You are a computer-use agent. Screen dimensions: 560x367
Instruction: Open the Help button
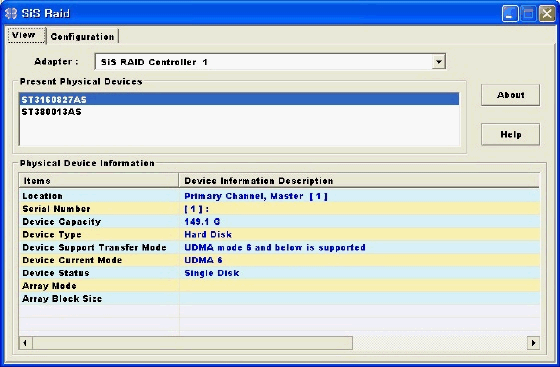pyautogui.click(x=510, y=134)
